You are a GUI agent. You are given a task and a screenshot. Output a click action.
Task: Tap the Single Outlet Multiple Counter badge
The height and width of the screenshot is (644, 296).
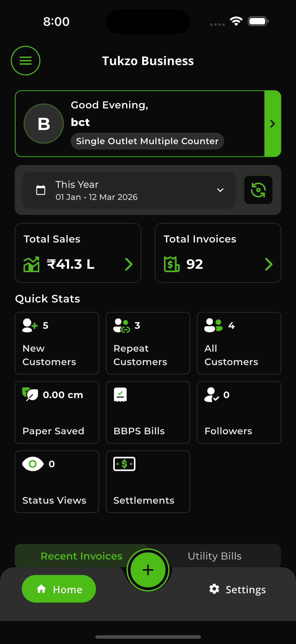[x=147, y=141]
